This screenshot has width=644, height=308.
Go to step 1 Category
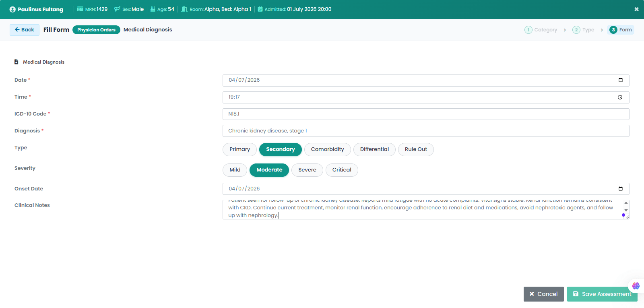point(541,30)
